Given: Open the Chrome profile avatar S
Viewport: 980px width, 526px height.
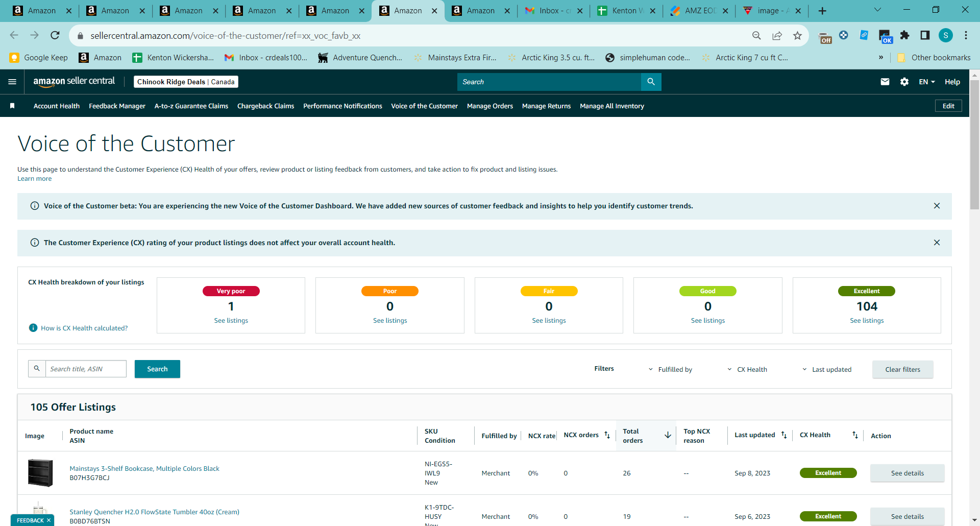Looking at the screenshot, I should 946,35.
